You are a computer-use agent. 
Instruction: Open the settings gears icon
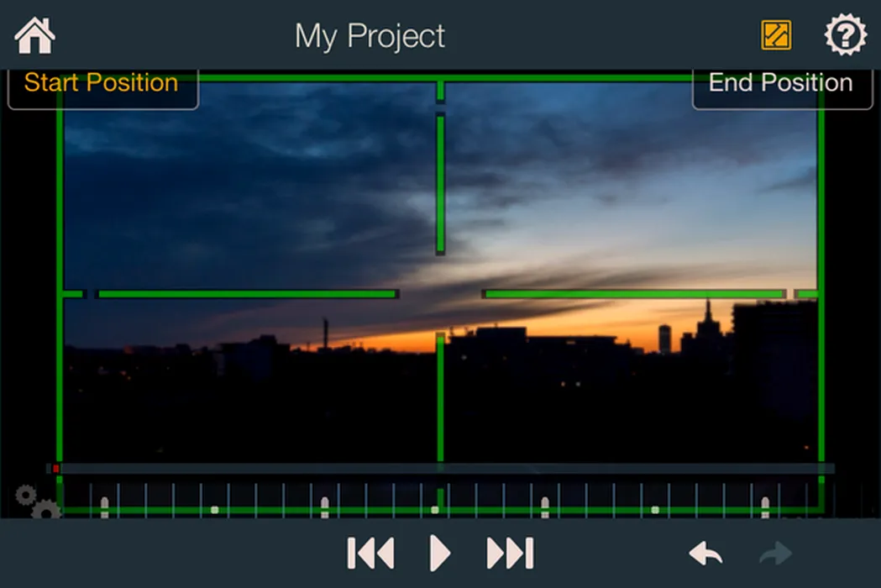coord(38,501)
